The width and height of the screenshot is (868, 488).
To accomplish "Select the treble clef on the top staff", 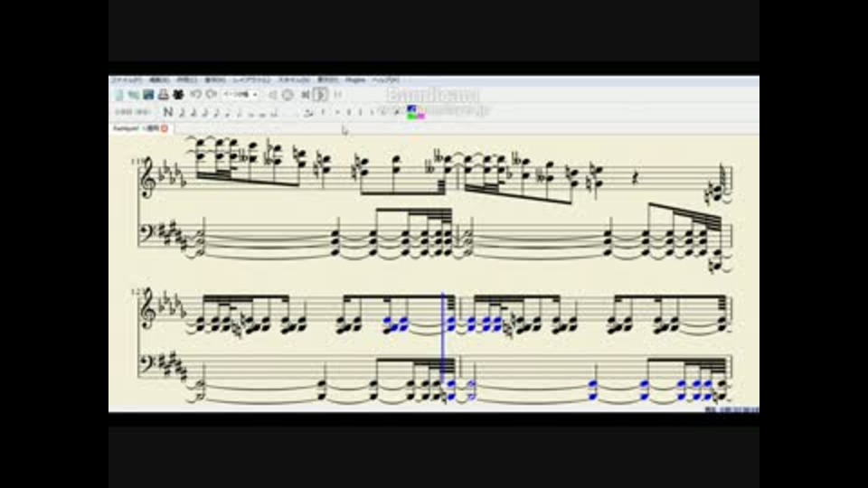I will coord(147,177).
